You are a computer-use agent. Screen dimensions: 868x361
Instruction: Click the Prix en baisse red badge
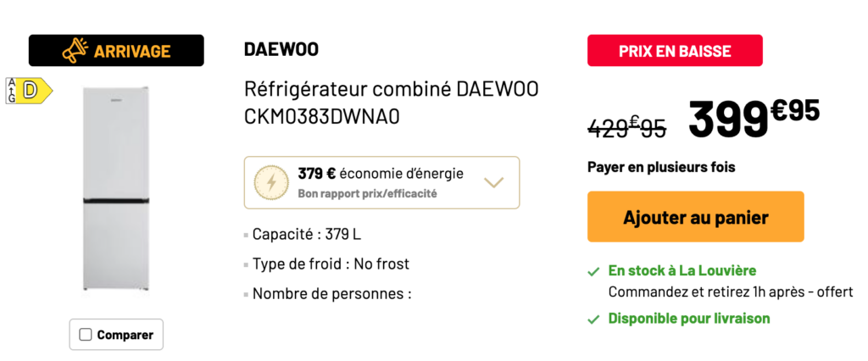click(675, 50)
